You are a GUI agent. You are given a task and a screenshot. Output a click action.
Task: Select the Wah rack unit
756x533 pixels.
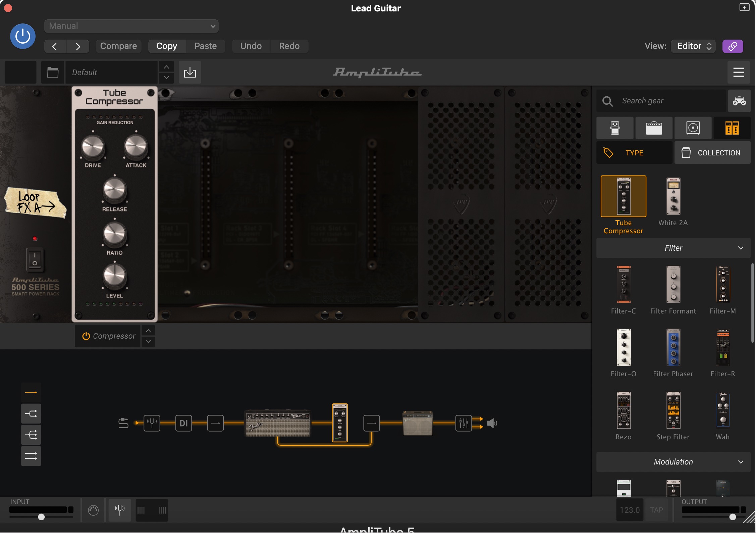click(x=723, y=410)
